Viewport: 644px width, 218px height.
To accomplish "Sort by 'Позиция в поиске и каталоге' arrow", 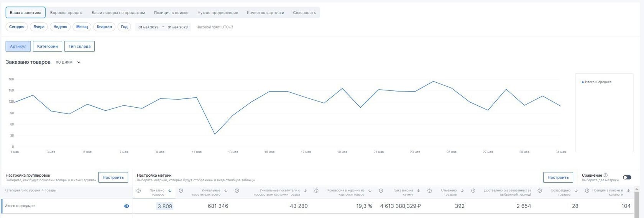I will coord(628,190).
